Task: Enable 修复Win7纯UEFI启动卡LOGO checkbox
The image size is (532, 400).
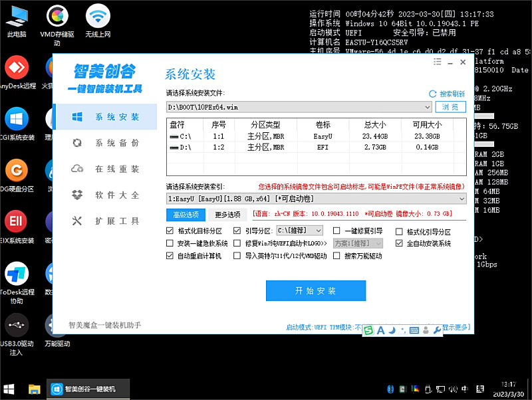Action: point(237,243)
